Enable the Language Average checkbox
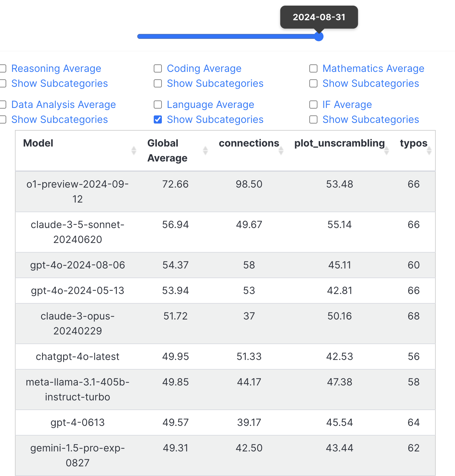The width and height of the screenshot is (455, 476). [x=158, y=105]
